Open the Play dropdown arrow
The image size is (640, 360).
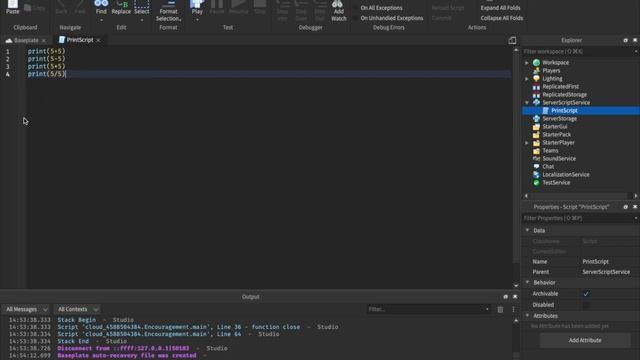(x=197, y=20)
